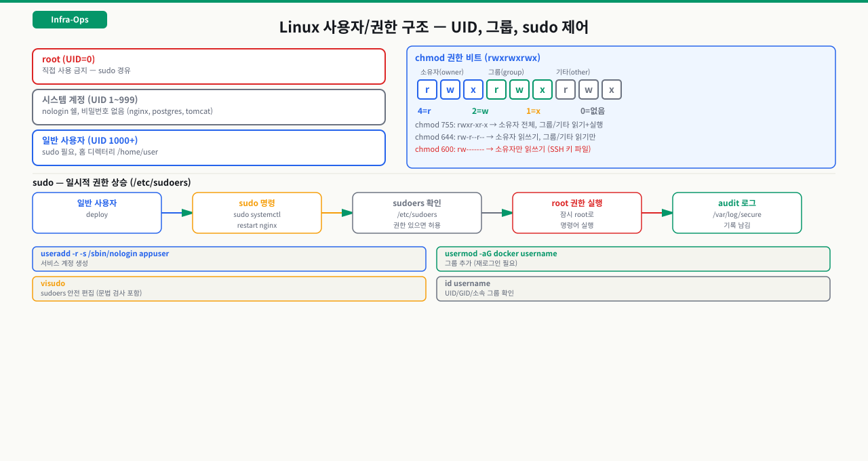Image resolution: width=868 pixels, height=461 pixels.
Task: Select the sudo 명령 flow box
Action: click(257, 213)
